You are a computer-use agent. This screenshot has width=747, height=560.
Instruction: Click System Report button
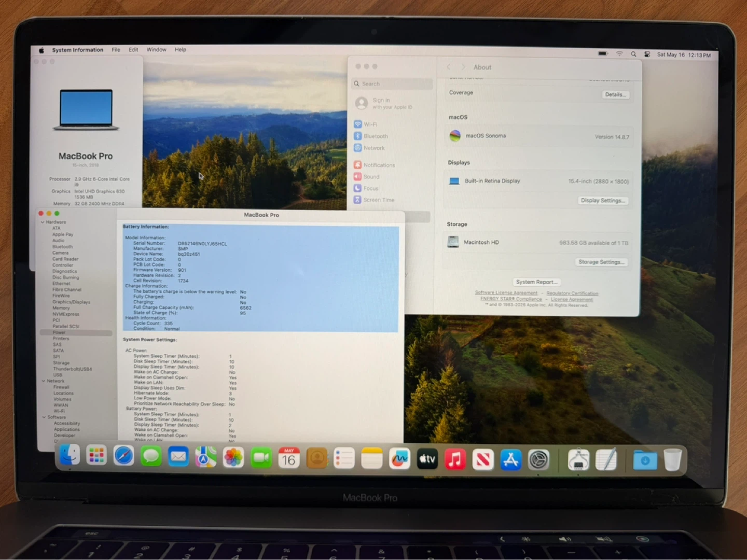(x=536, y=282)
